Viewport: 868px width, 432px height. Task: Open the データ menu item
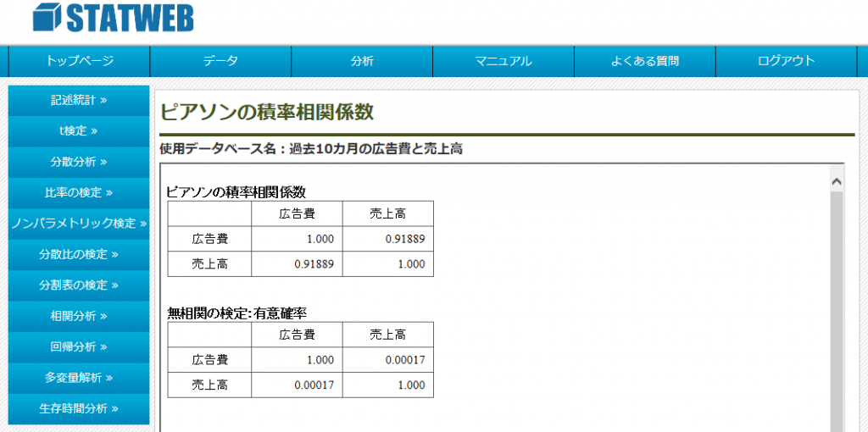coord(220,61)
